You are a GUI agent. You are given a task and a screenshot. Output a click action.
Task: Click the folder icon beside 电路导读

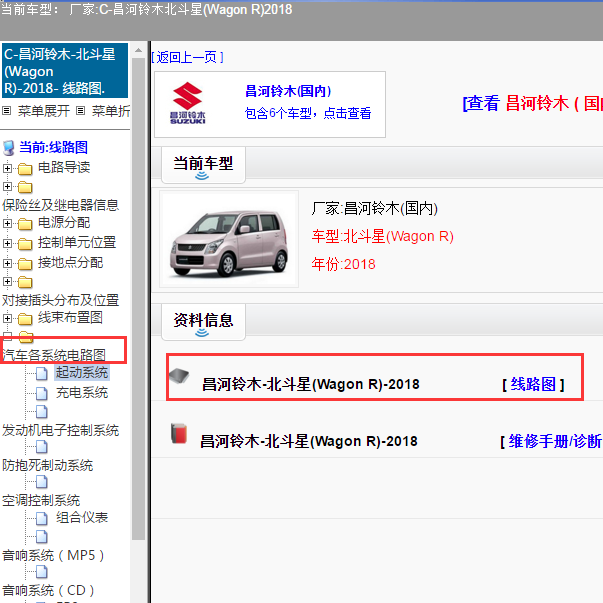tap(25, 169)
